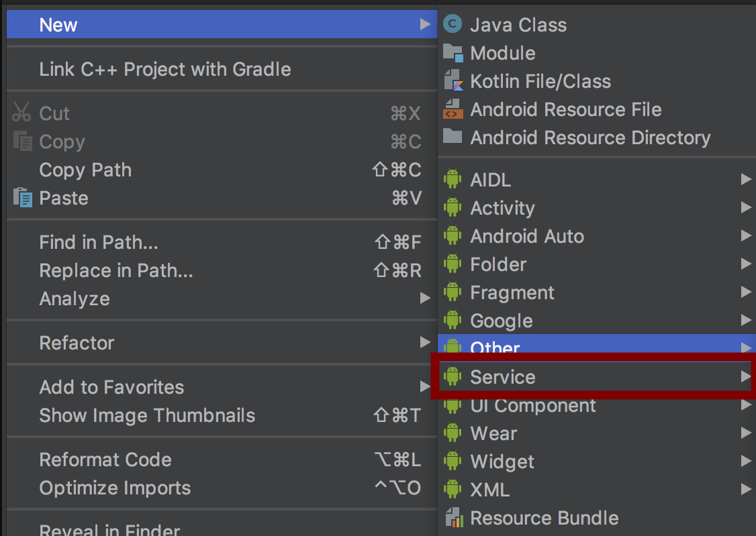Select Optimize Imports menu entry

click(115, 488)
